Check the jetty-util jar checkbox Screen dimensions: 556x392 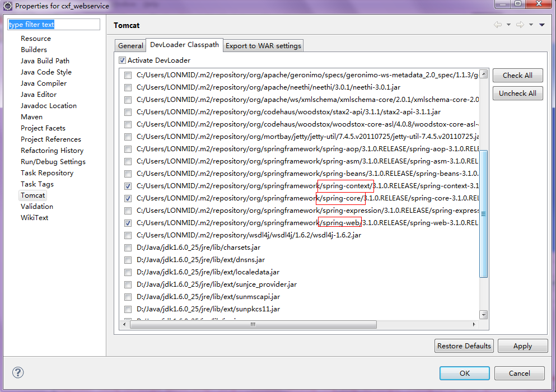128,137
